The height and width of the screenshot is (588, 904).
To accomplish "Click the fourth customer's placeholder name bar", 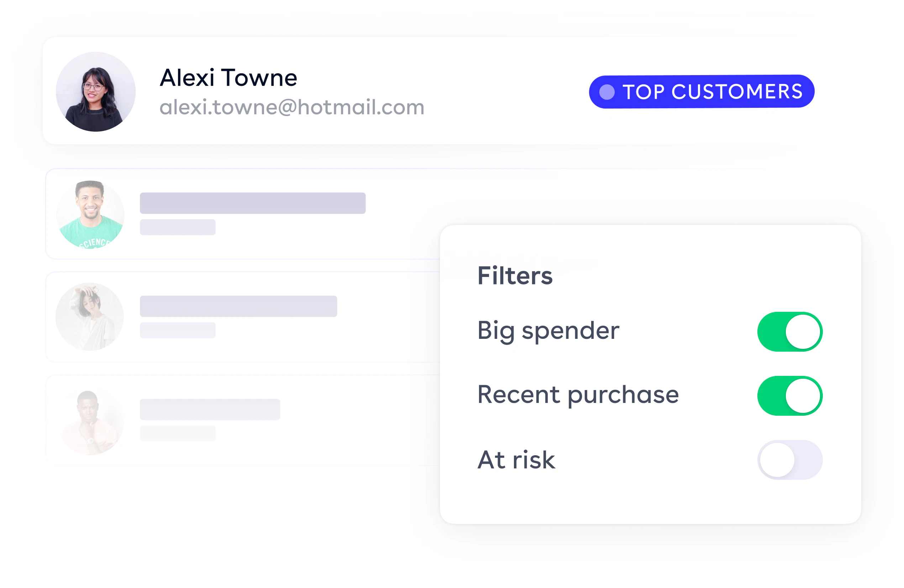I will 210,409.
